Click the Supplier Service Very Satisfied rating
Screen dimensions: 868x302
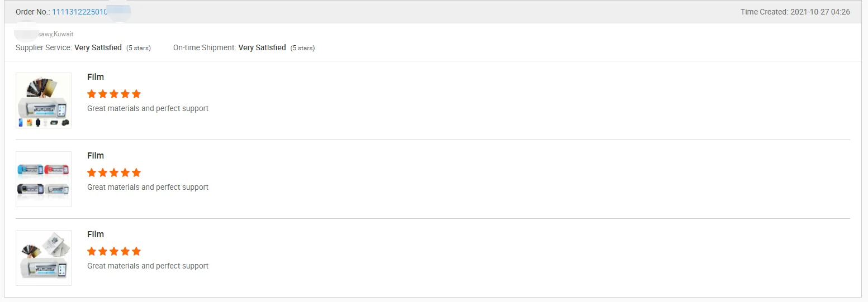click(x=98, y=48)
